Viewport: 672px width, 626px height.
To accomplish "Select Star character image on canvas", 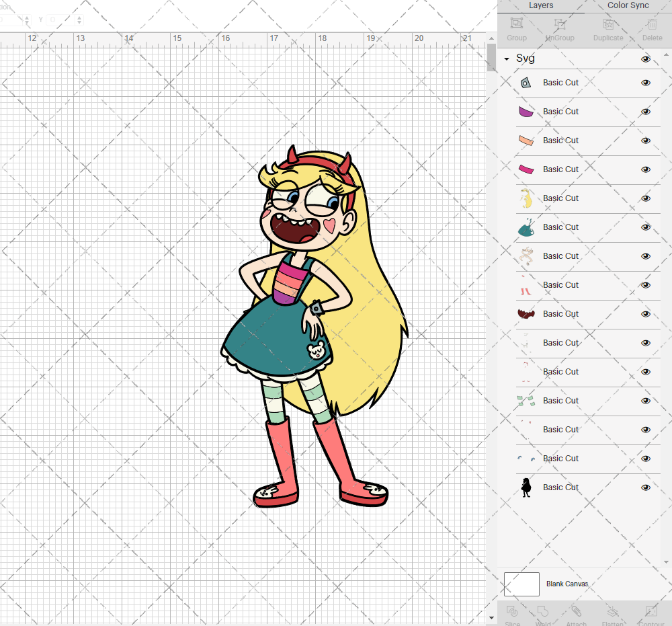I will pos(314,326).
